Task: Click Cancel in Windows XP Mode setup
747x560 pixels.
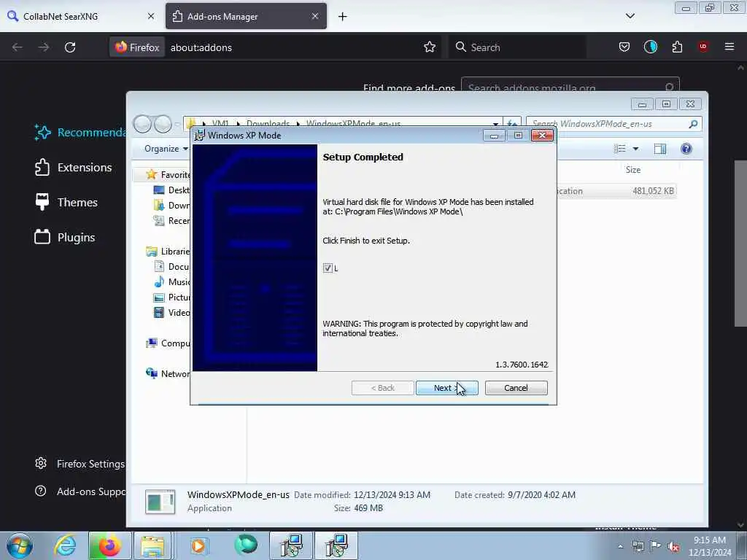Action: pos(516,388)
